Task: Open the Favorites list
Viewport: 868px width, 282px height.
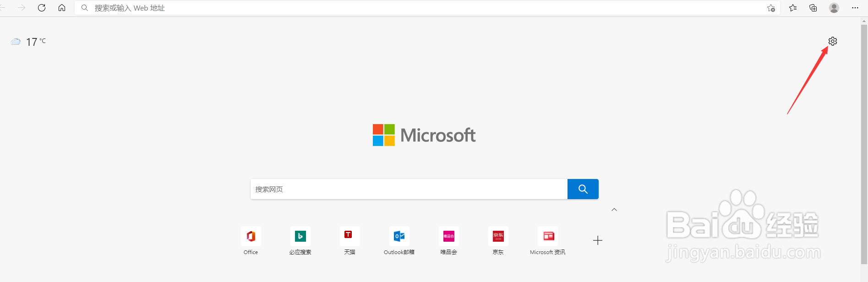Action: (793, 8)
